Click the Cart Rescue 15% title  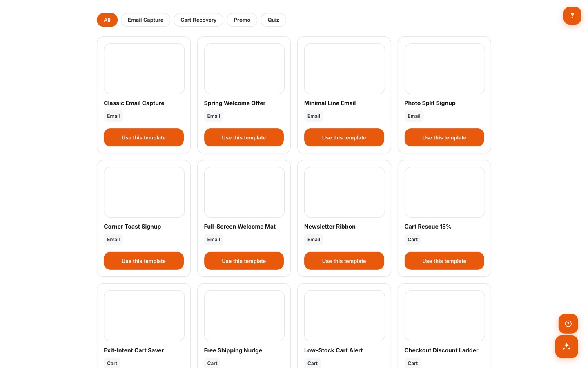(x=428, y=227)
